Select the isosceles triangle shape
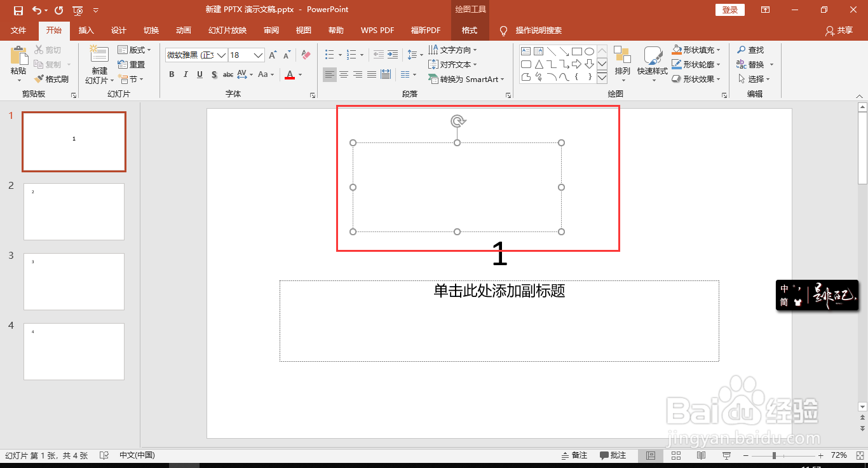The image size is (868, 468). click(538, 64)
